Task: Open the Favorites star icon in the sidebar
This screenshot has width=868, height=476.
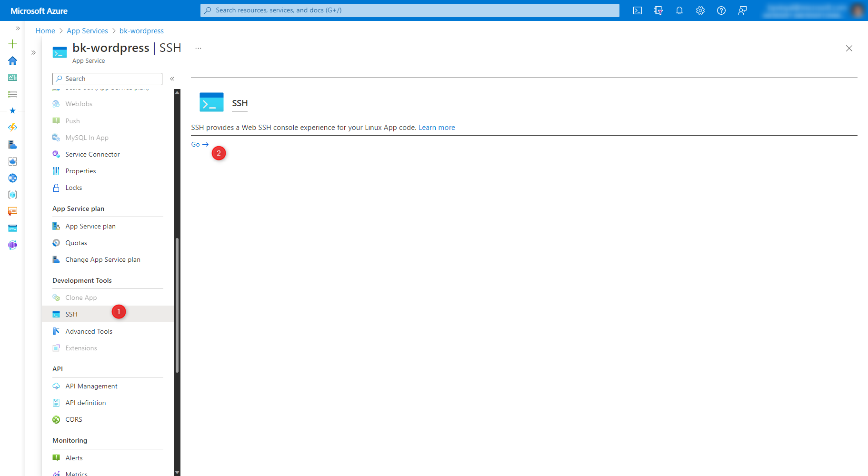Action: (13, 111)
